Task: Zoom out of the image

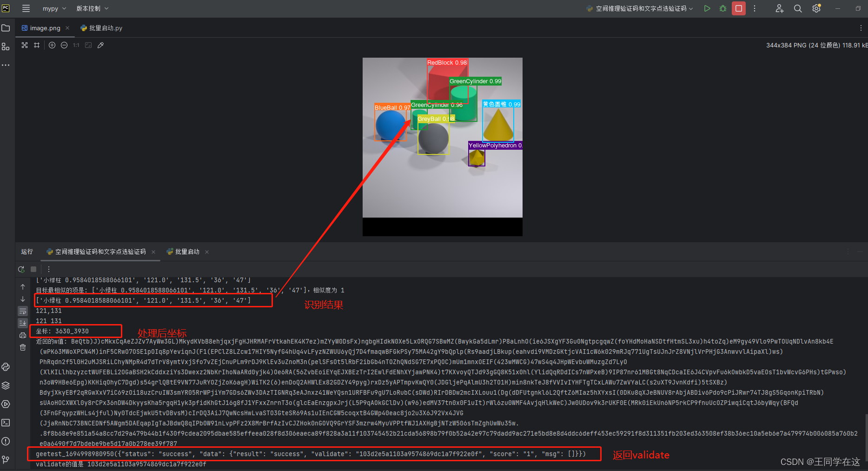Action: tap(64, 45)
